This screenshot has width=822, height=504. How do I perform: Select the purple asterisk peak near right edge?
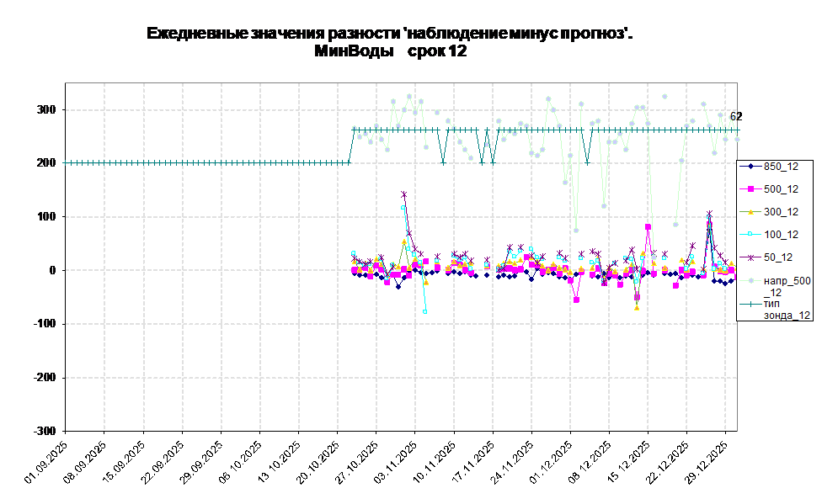click(x=709, y=214)
